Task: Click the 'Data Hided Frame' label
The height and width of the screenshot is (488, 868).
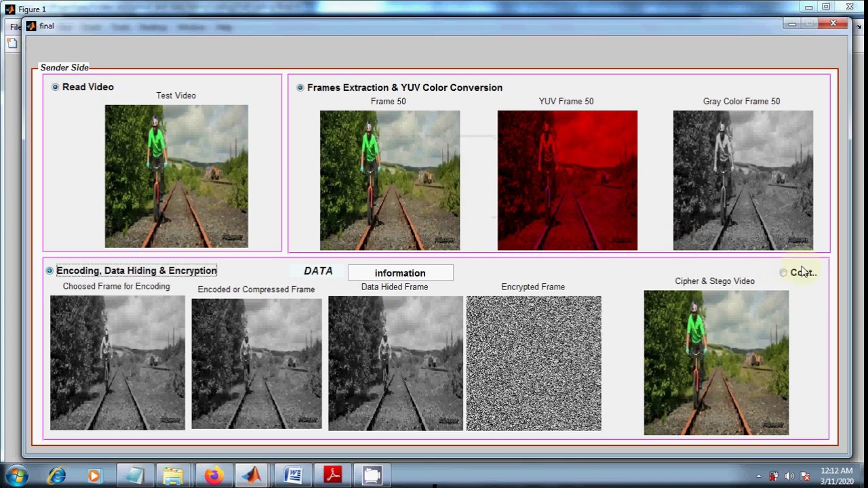Action: (395, 287)
